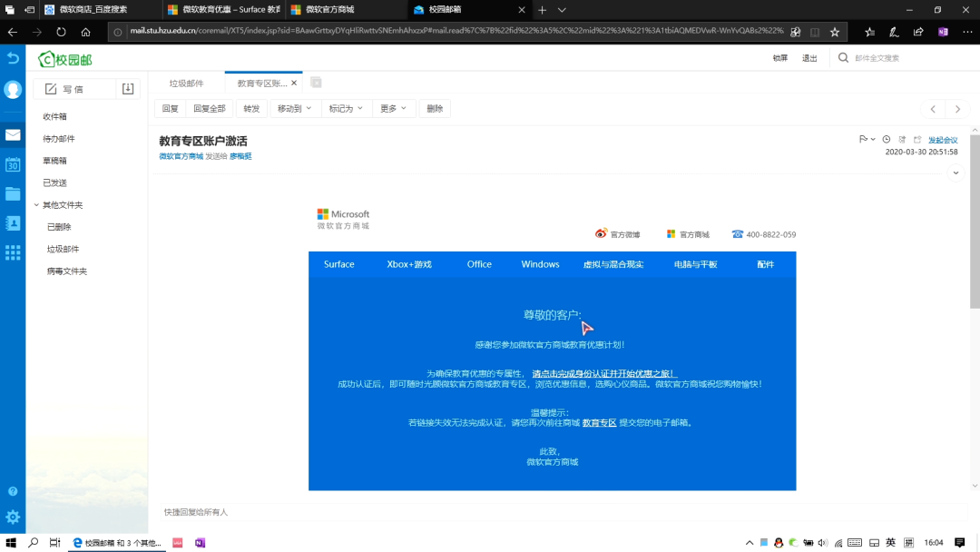Select the 教育专区账... mail tab
The height and width of the screenshot is (552, 980).
pos(261,84)
